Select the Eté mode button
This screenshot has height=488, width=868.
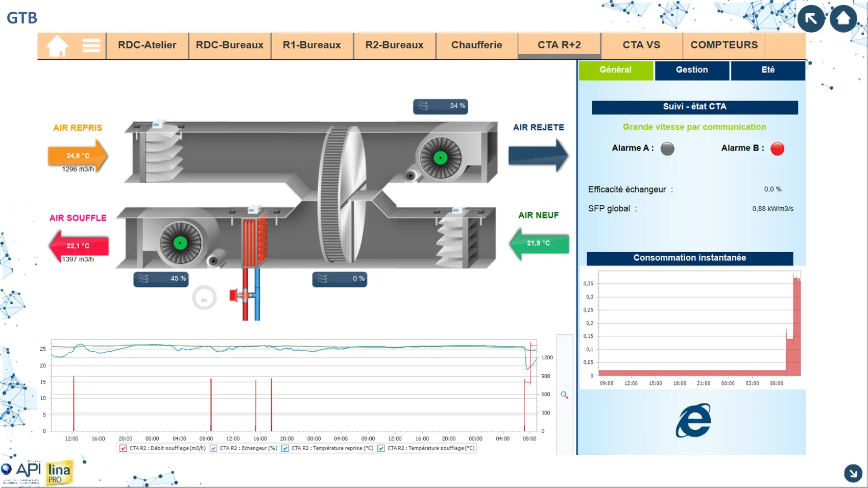(x=767, y=70)
